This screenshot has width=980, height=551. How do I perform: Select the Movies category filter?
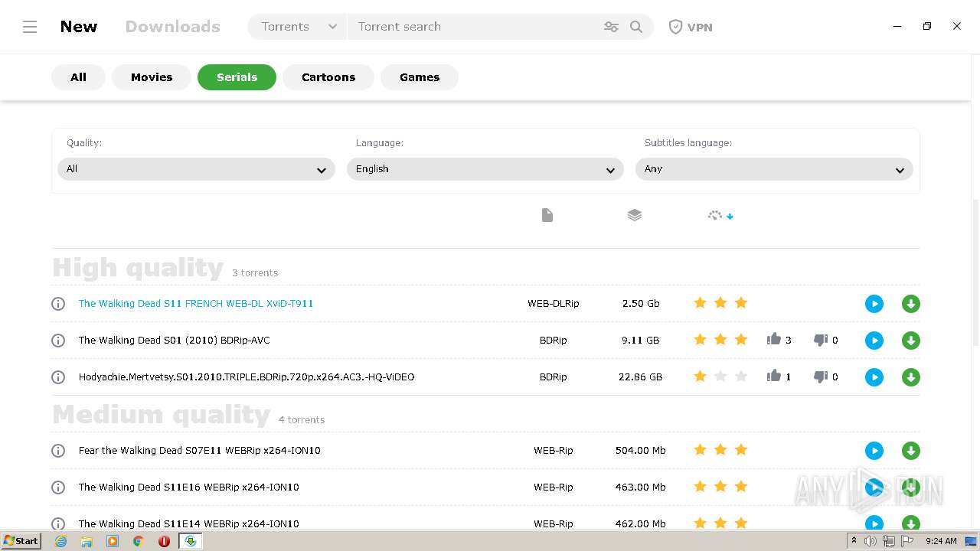click(x=152, y=77)
